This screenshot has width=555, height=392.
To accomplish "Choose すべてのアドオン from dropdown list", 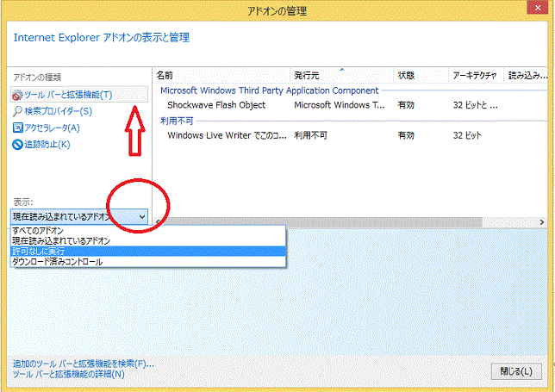I will coord(148,231).
